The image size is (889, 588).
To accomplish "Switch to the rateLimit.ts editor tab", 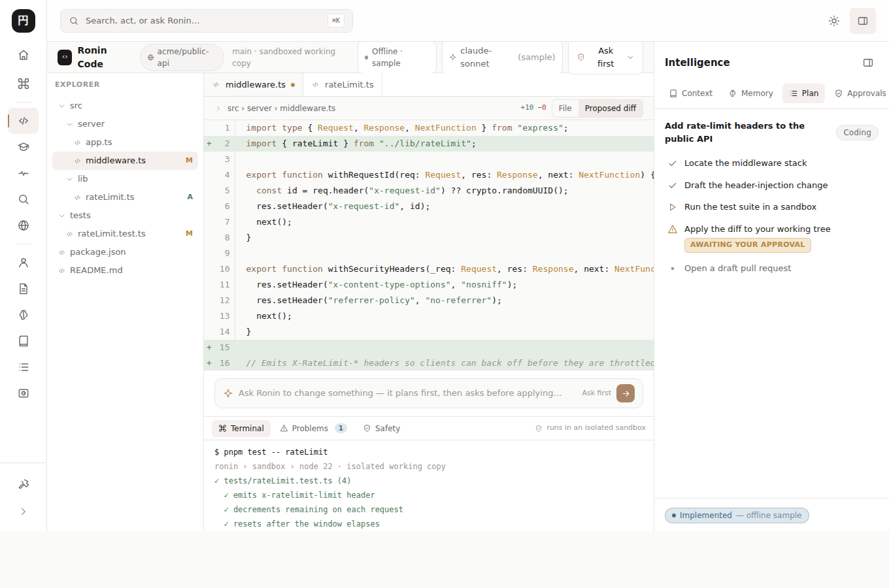I will click(343, 85).
